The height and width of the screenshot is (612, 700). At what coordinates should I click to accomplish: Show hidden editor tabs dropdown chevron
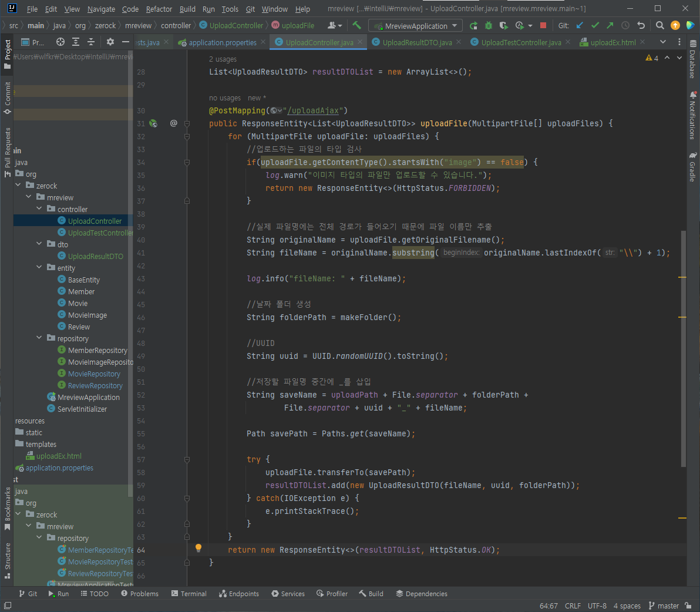tap(663, 42)
